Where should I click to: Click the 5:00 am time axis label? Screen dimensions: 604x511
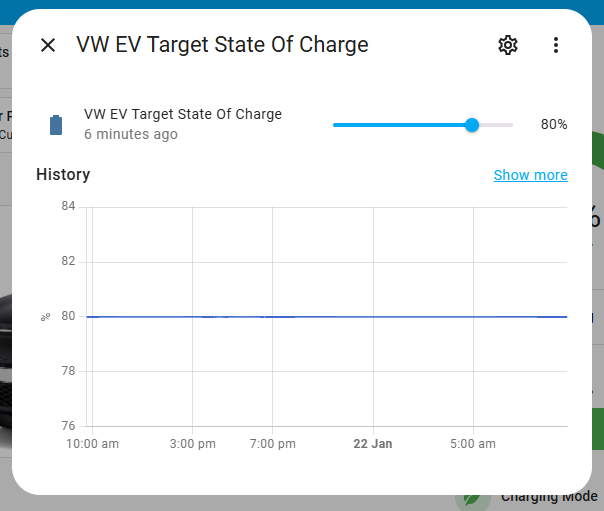pyautogui.click(x=472, y=443)
